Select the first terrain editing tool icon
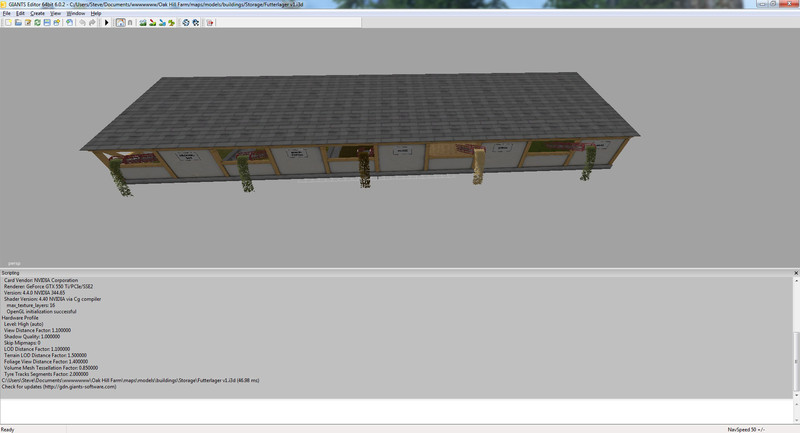This screenshot has width=800, height=433. tap(143, 22)
